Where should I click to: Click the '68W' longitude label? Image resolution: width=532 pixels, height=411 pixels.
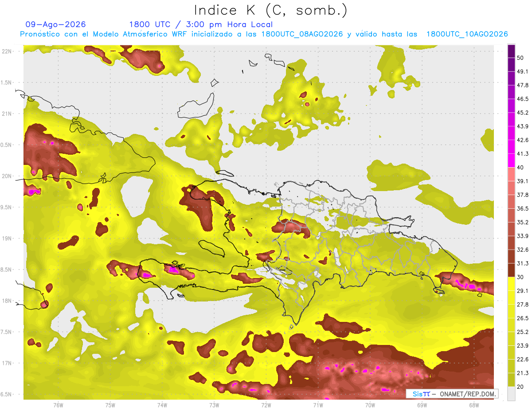coord(473,405)
